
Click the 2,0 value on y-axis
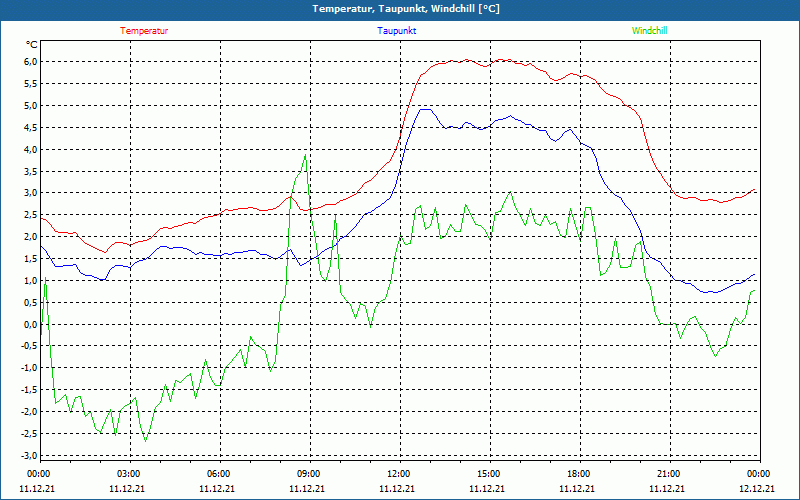(31, 237)
